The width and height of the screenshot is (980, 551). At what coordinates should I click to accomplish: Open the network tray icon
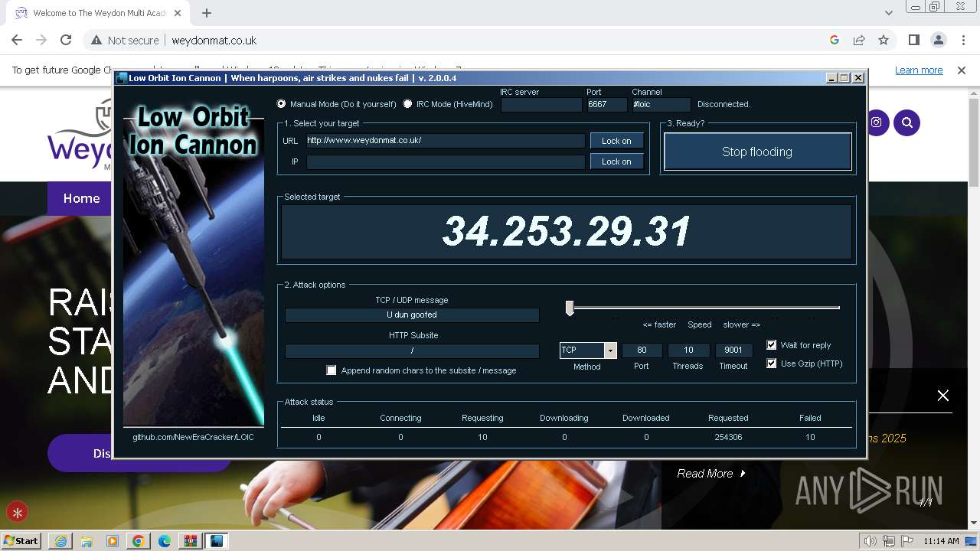[888, 541]
